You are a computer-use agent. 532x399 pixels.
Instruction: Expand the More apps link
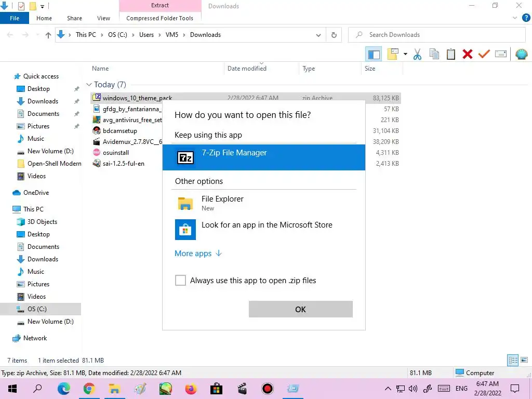[x=198, y=254]
